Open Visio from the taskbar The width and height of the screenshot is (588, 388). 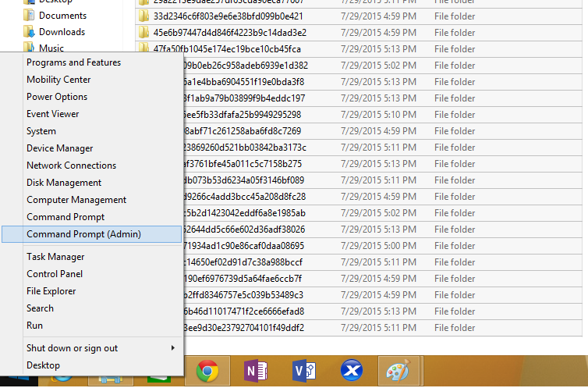304,371
